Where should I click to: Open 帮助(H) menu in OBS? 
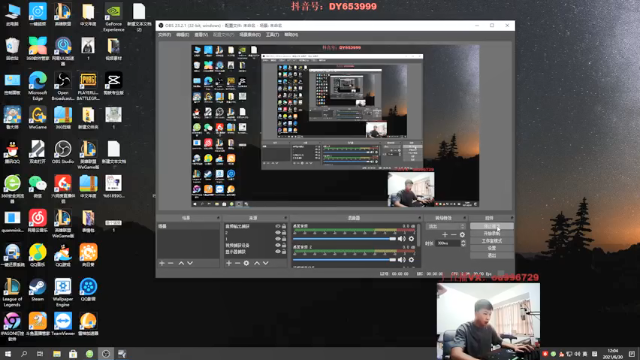pos(291,35)
